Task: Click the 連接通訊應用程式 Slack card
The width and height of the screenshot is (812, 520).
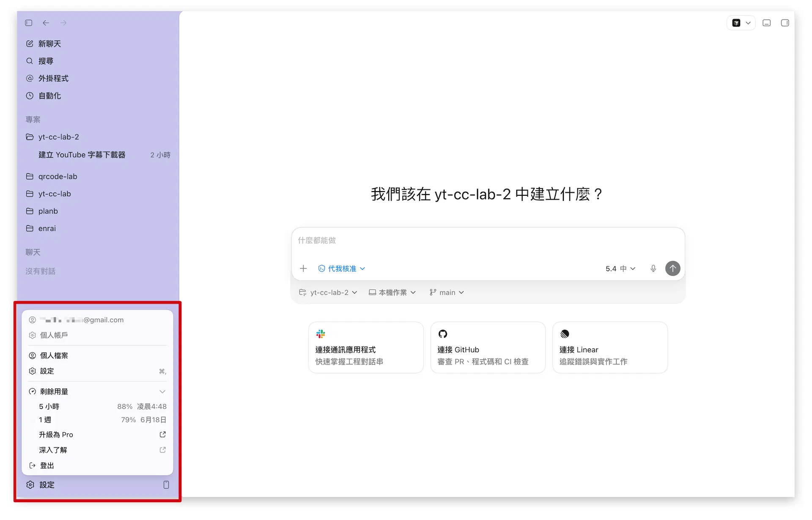Action: 366,348
